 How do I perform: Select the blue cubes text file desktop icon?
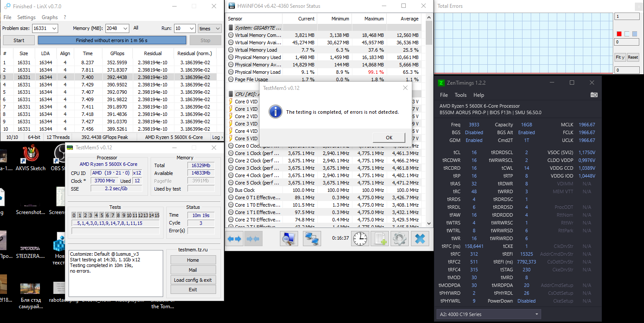pos(59,248)
